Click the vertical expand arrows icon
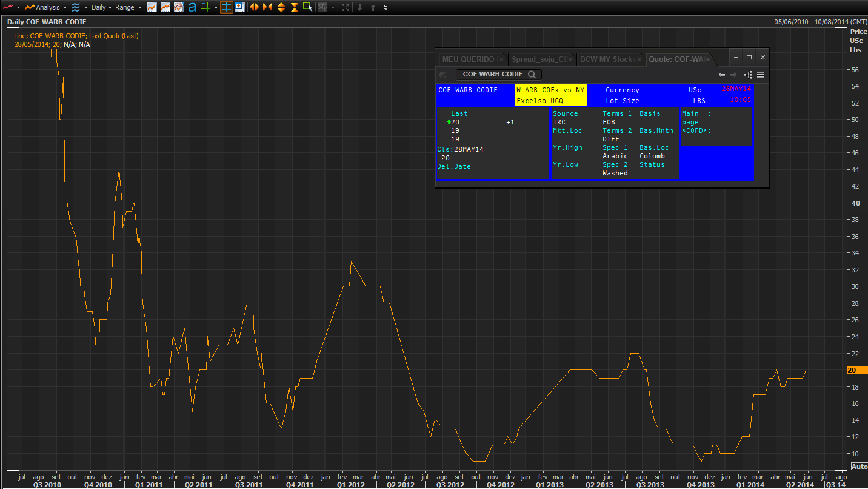868x489 pixels. 281,7
